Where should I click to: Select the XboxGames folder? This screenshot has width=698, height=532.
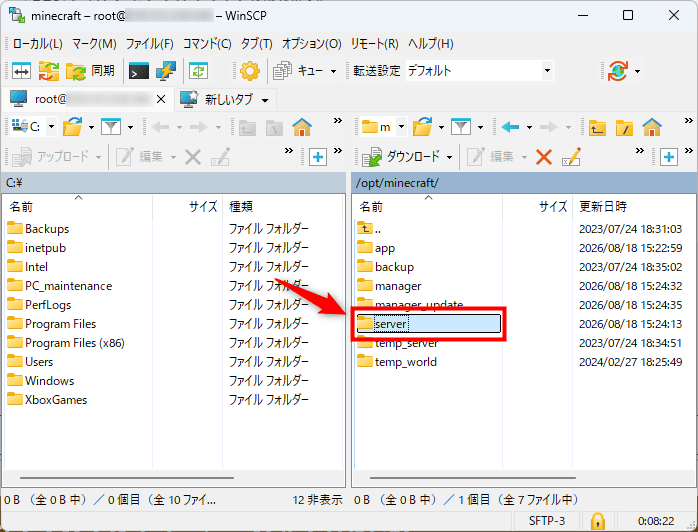pyautogui.click(x=47, y=400)
